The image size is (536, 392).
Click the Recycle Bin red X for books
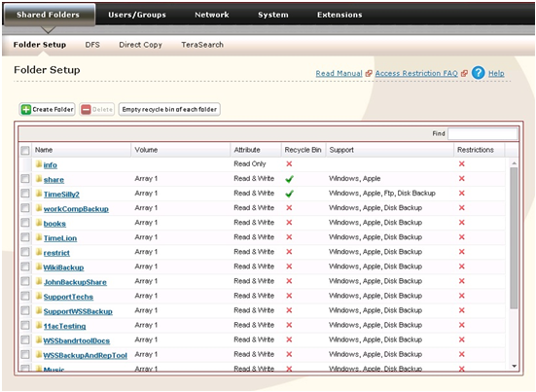point(289,223)
